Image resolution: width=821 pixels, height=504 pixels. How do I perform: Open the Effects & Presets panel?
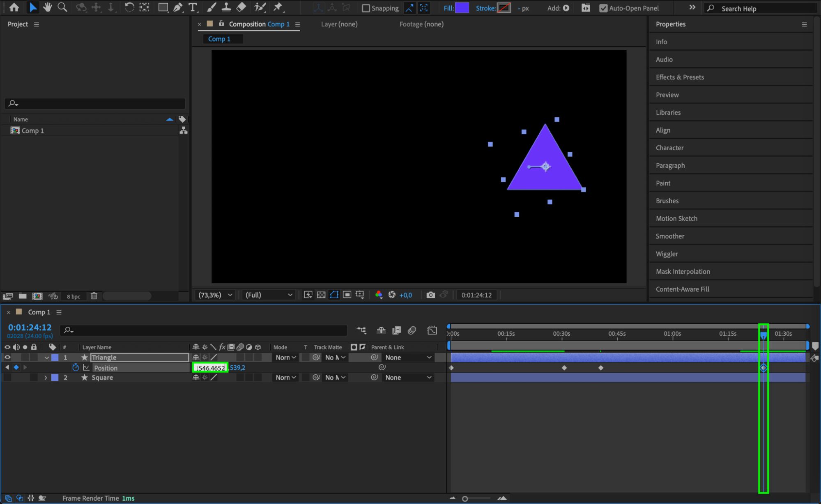pos(679,77)
